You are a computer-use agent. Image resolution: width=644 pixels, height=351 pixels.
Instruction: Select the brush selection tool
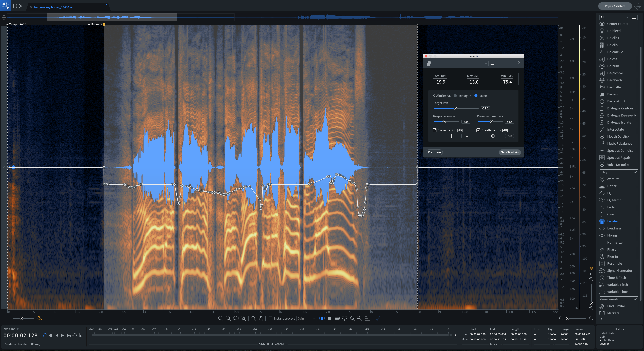click(x=352, y=318)
